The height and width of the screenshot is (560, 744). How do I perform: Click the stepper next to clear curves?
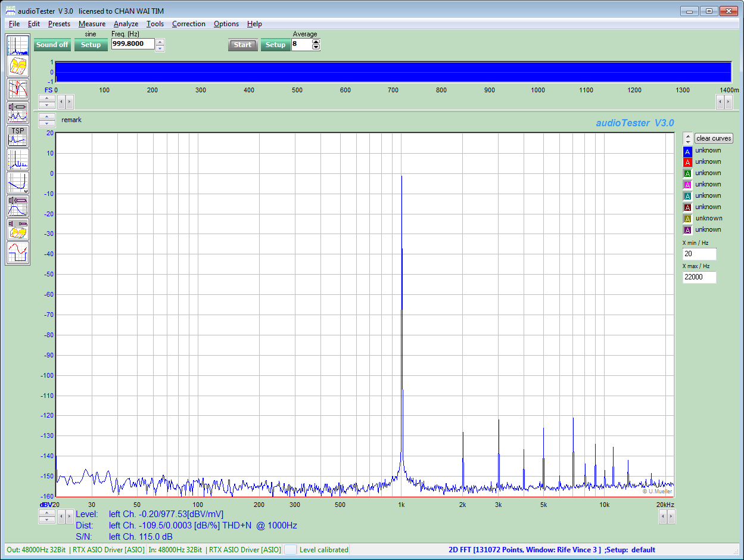point(688,138)
